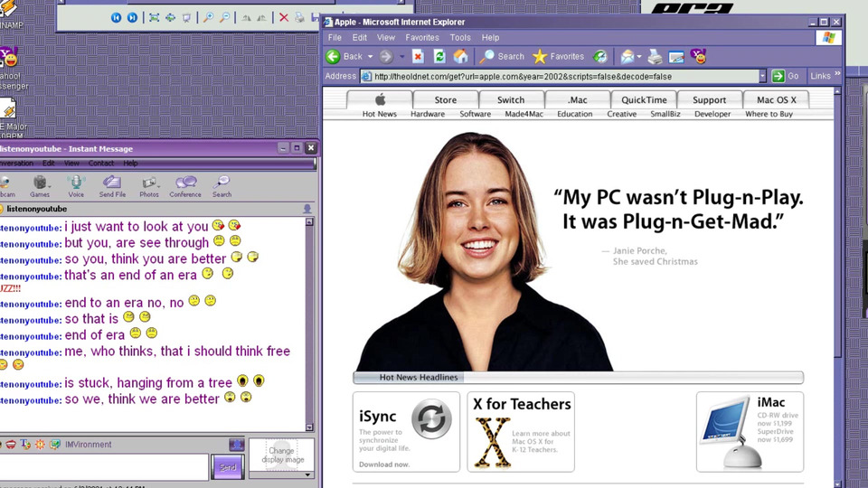Image resolution: width=868 pixels, height=488 pixels.
Task: Stop page loading in Internet Explorer
Action: click(x=418, y=56)
